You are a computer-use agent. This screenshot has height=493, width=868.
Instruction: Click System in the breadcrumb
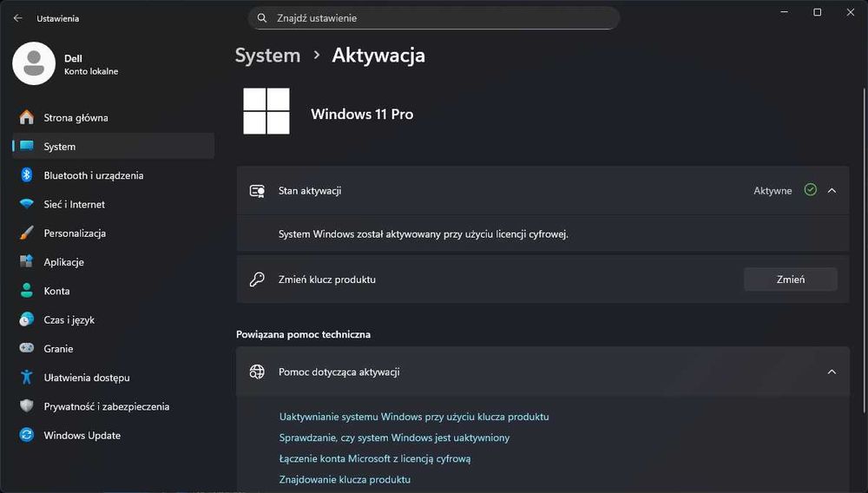267,56
